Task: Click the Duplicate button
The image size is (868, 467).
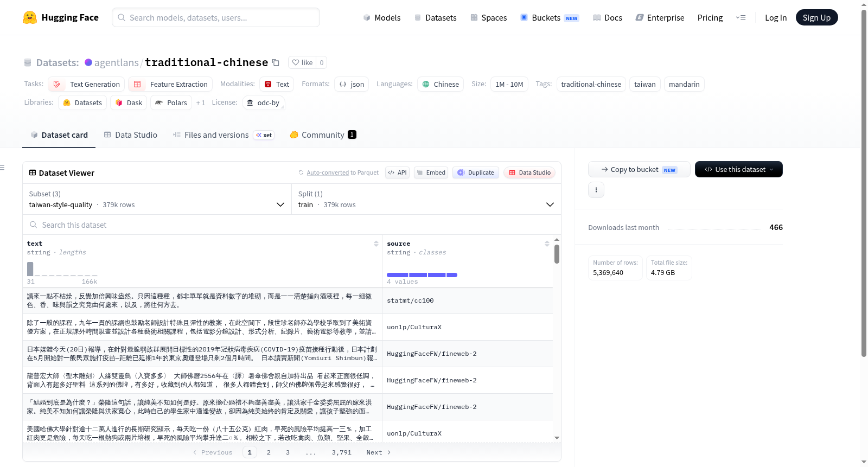Action: click(x=475, y=172)
